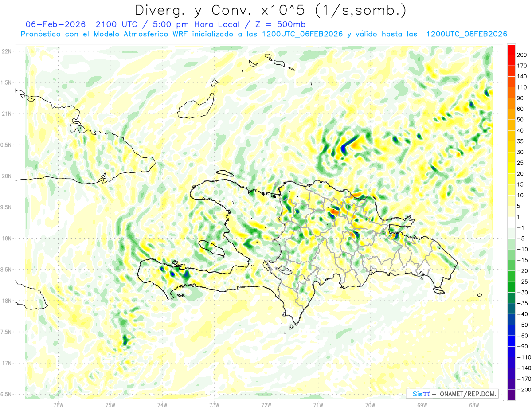Click the colorbar label "140"
The image size is (532, 411).
(x=523, y=76)
